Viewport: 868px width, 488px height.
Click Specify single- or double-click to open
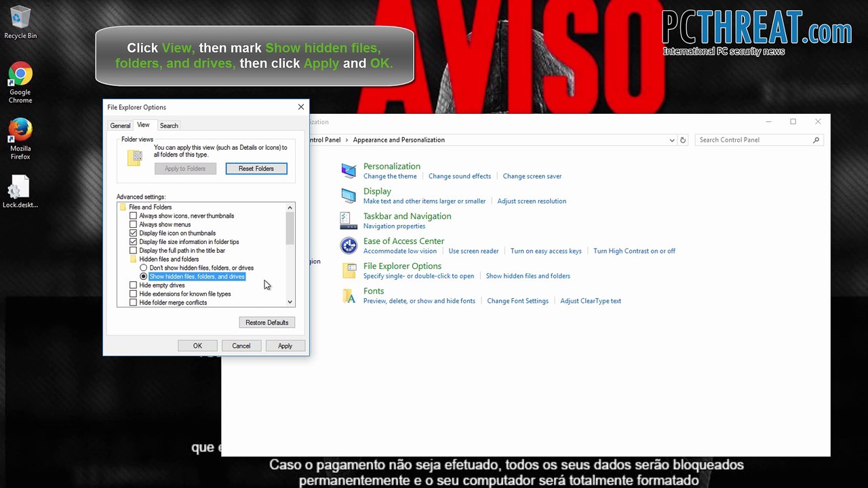pyautogui.click(x=418, y=277)
